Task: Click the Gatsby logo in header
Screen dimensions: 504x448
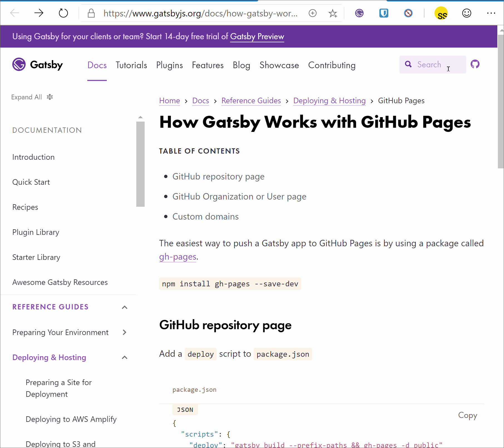Action: [38, 65]
